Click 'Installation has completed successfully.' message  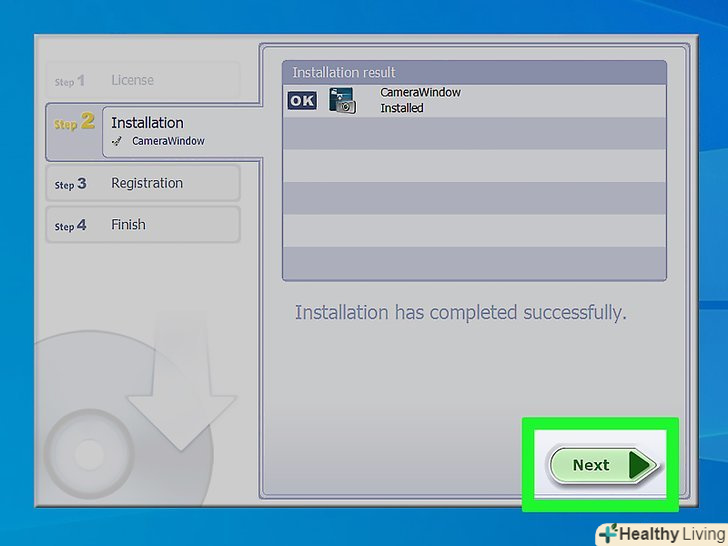point(461,312)
